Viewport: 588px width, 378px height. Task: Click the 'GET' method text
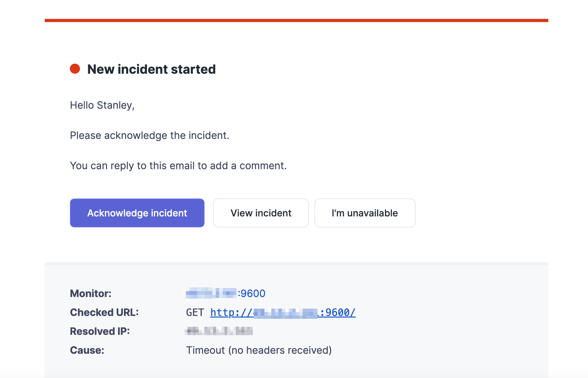coord(195,312)
